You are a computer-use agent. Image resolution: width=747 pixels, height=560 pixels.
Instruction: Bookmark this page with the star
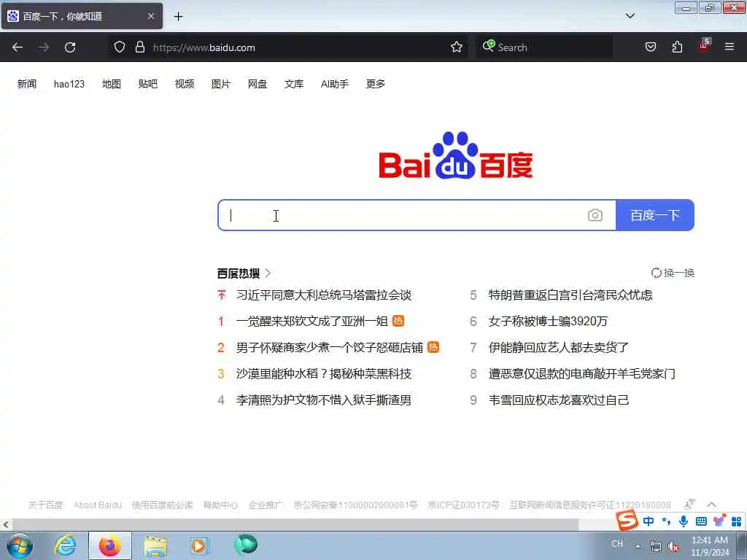click(x=457, y=47)
